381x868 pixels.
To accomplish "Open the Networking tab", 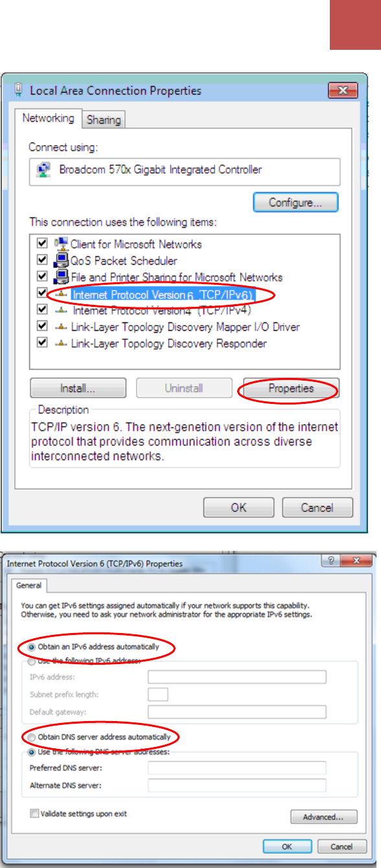I will tap(49, 118).
